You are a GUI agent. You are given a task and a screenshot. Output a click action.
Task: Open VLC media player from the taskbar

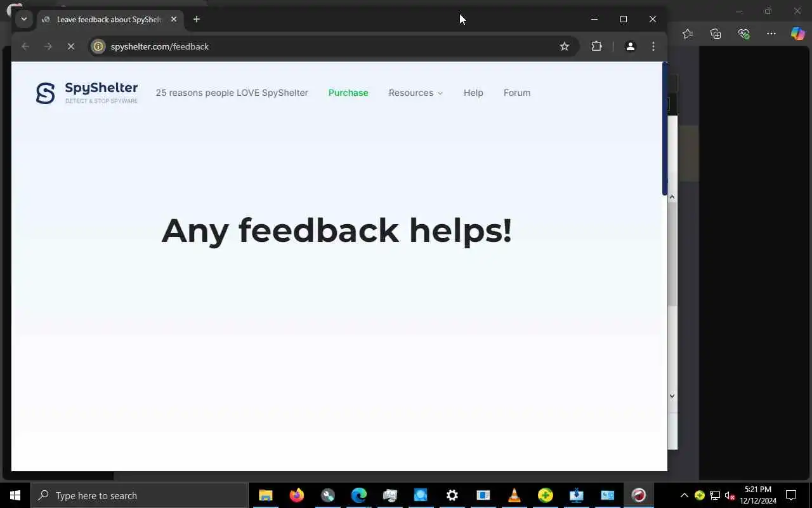click(514, 495)
